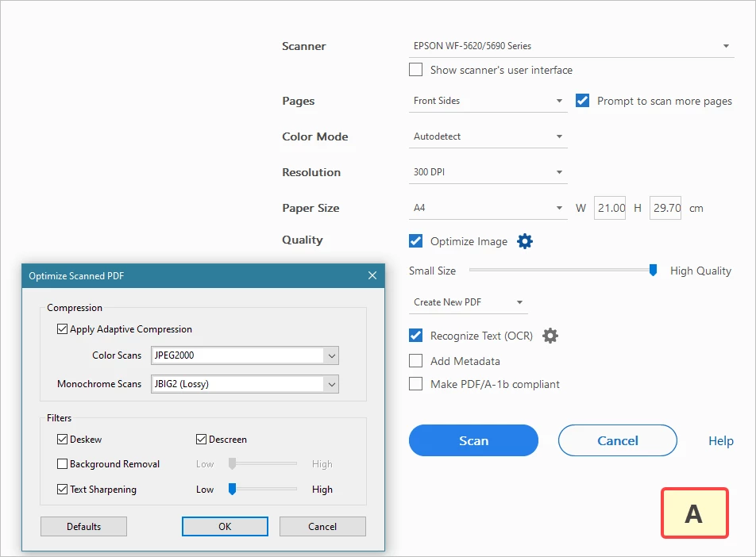The height and width of the screenshot is (557, 756).
Task: Click the Background Removal level slider handle
Action: pyautogui.click(x=233, y=463)
